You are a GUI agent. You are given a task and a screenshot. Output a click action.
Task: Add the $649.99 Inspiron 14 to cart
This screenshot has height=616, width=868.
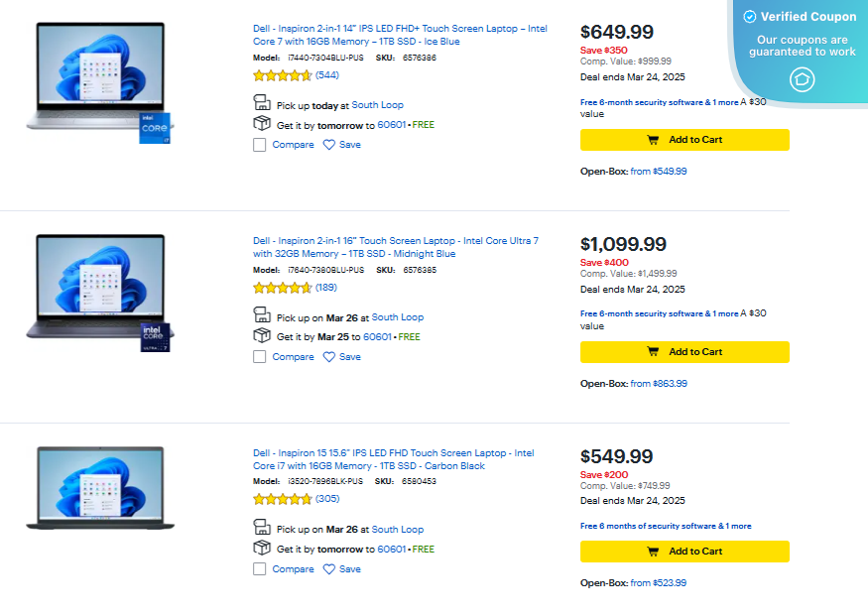point(684,140)
